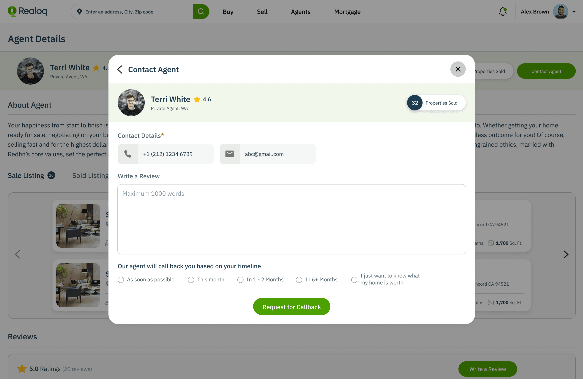
Task: Open the Mortgage menu item
Action: click(347, 12)
